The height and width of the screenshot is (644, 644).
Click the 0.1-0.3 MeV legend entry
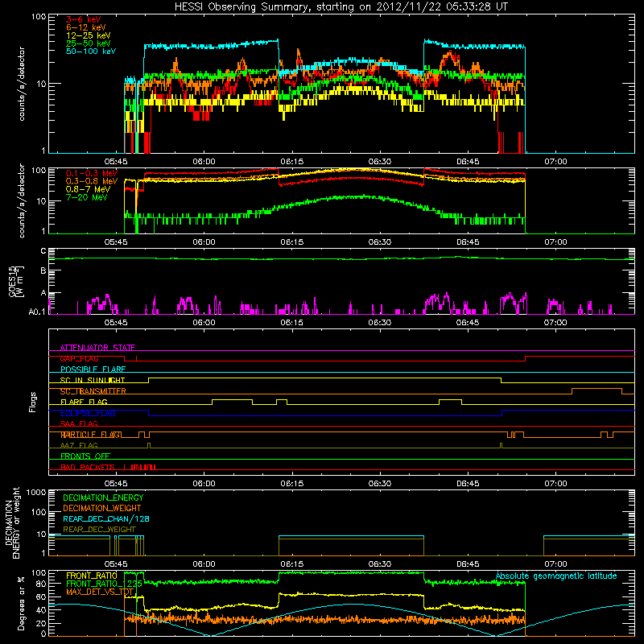click(92, 173)
